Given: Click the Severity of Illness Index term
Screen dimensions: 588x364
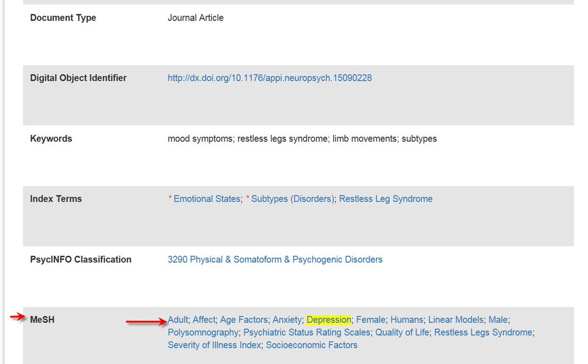Looking at the screenshot, I should coord(214,345).
